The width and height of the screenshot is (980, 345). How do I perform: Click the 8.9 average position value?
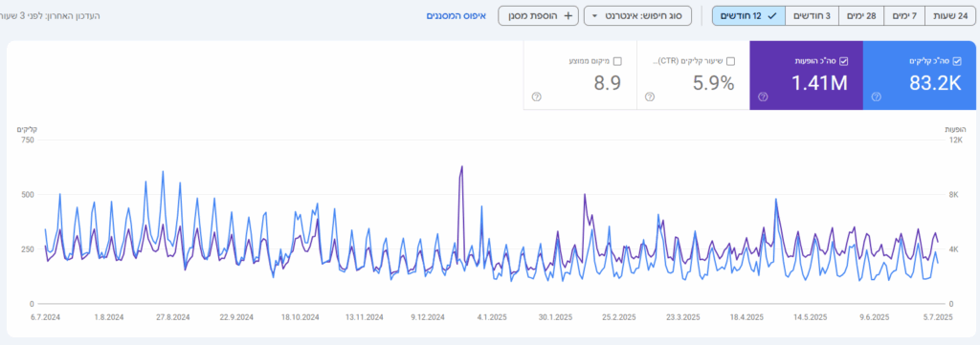pos(607,83)
